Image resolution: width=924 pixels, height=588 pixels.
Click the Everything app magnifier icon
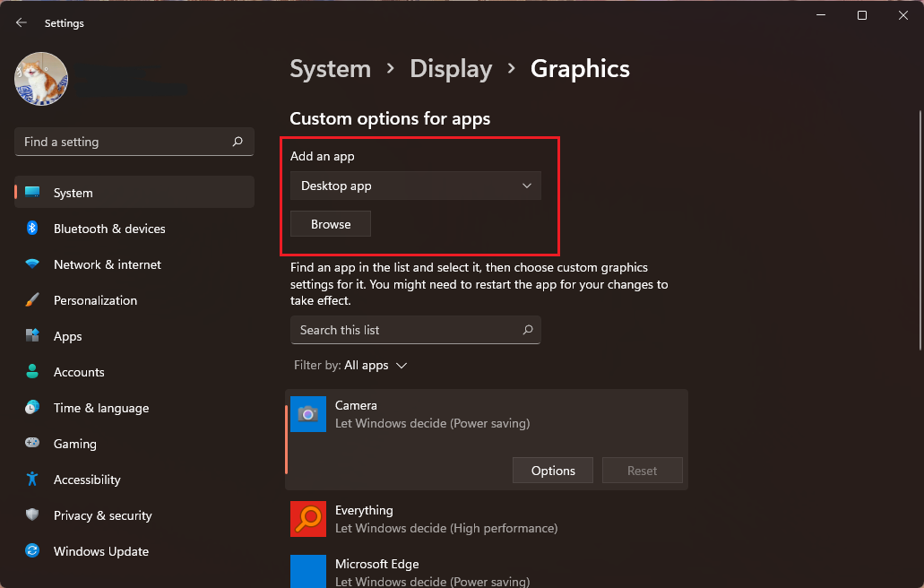click(307, 519)
